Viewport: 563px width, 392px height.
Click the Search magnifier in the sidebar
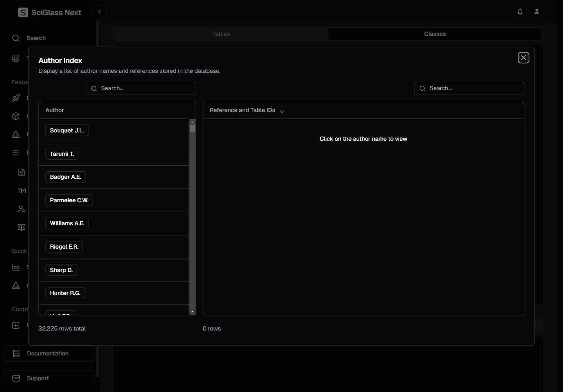16,38
